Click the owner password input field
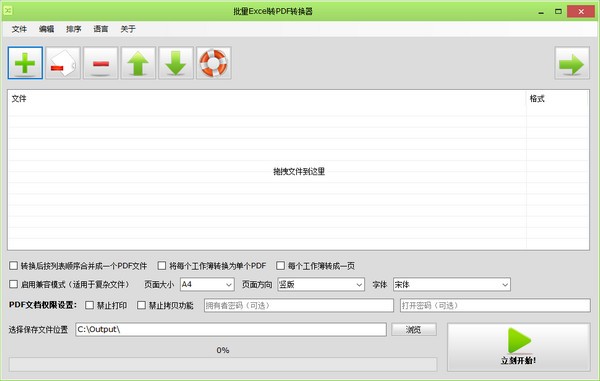Image resolution: width=600 pixels, height=381 pixels. click(299, 306)
